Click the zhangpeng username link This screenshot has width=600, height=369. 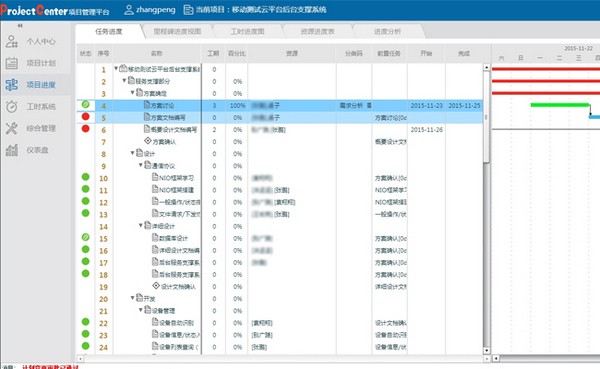155,10
